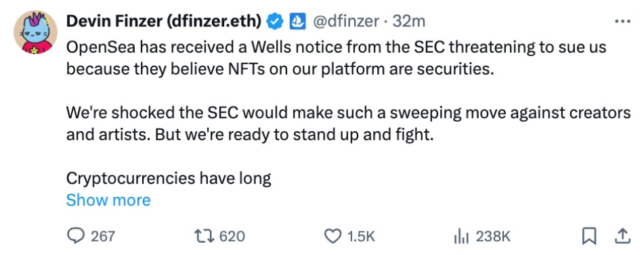This screenshot has height=255, width=644.
Task: Click the OpenSea affiliation badge icon
Action: (297, 22)
